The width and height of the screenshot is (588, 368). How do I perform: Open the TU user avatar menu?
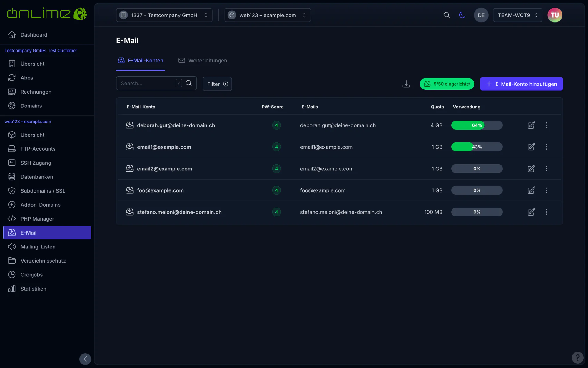(x=555, y=15)
